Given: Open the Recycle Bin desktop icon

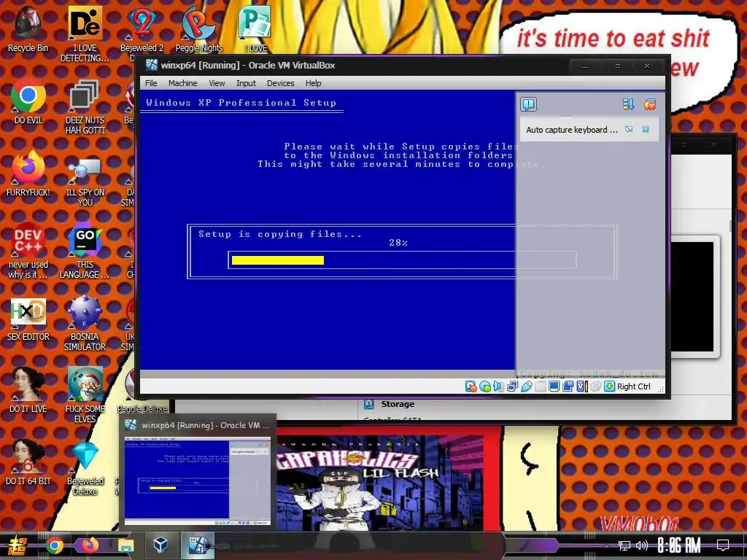Looking at the screenshot, I should tap(28, 29).
